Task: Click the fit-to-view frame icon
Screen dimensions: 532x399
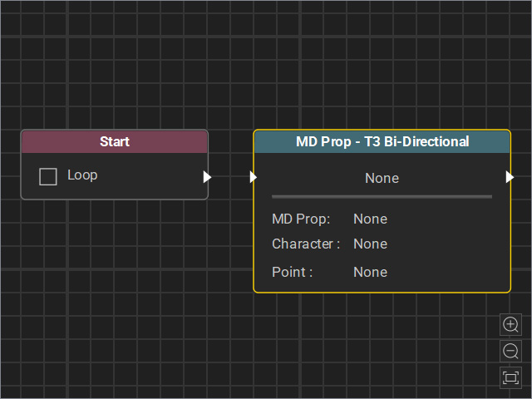Action: 510,377
